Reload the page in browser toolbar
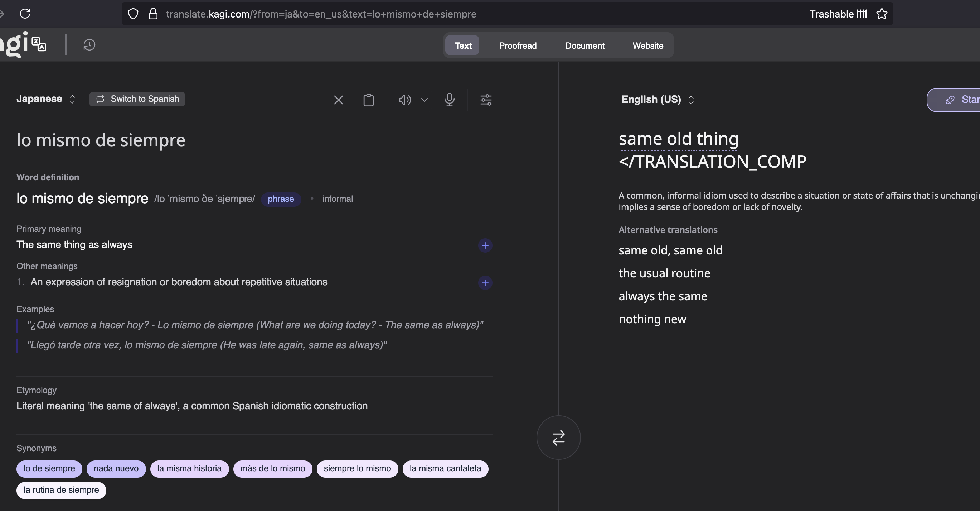The image size is (980, 511). [x=25, y=14]
